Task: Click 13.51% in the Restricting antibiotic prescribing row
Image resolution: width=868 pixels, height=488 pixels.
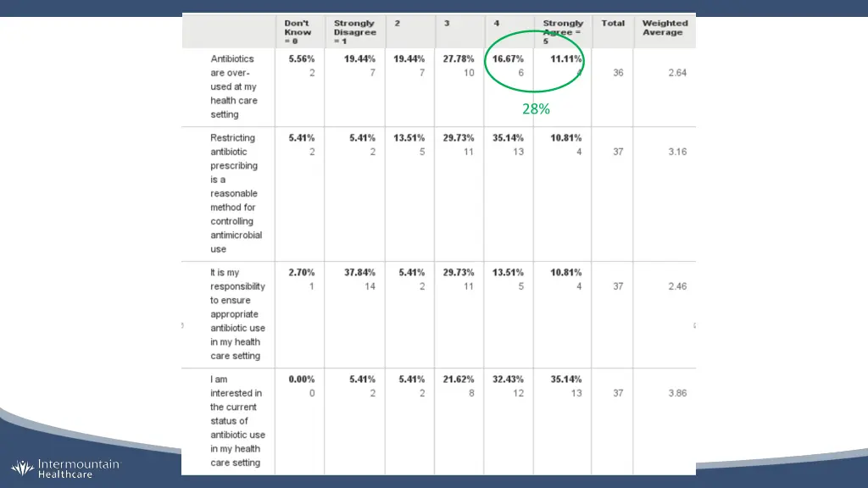Action: (x=409, y=138)
